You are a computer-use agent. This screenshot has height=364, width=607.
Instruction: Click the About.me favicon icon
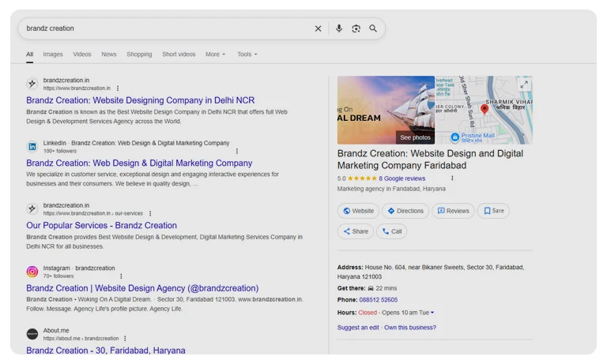coord(32,334)
